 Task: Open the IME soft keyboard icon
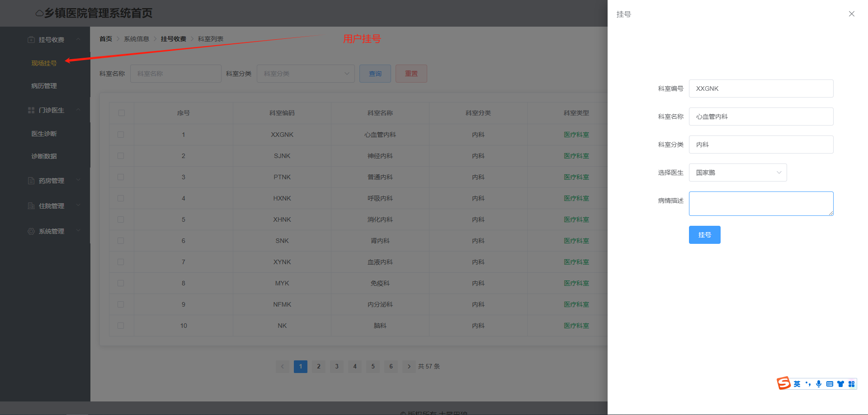[830, 384]
